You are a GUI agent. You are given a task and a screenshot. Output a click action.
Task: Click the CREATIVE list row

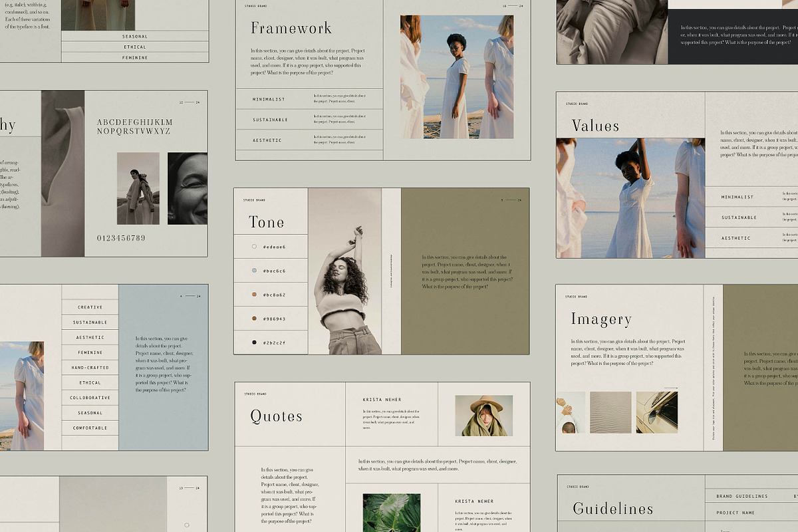click(x=90, y=307)
